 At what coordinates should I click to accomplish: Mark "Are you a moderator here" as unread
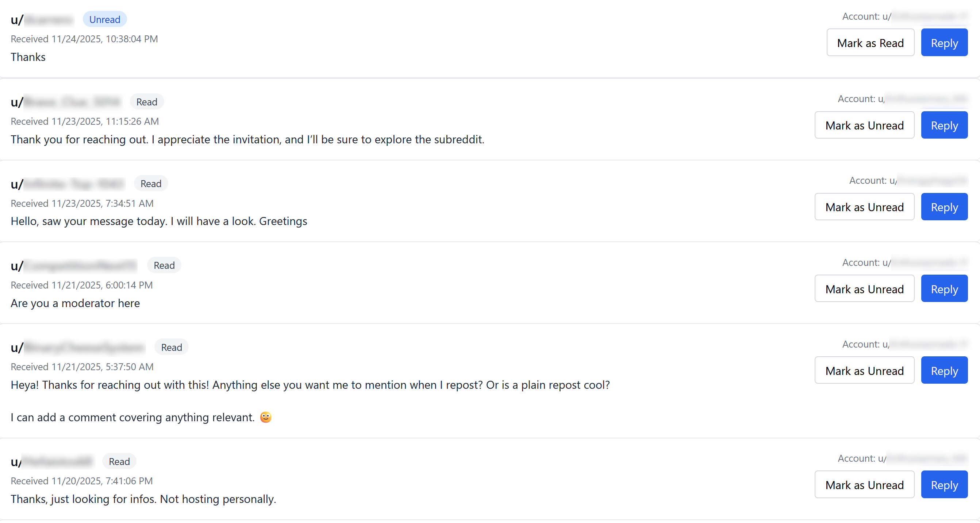point(864,289)
